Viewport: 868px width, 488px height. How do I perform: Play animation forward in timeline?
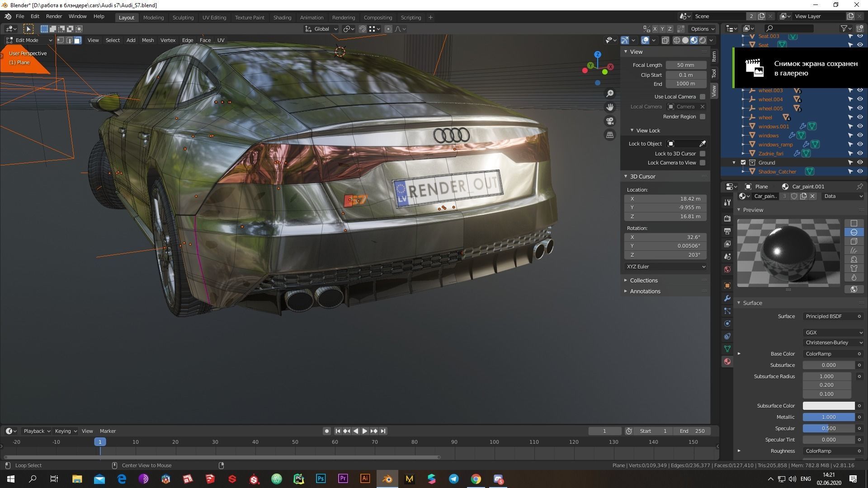[x=365, y=431]
